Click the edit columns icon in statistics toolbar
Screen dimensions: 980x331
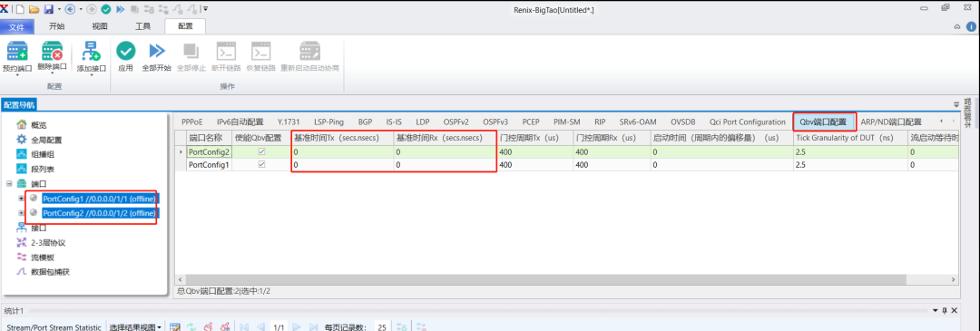(x=175, y=326)
